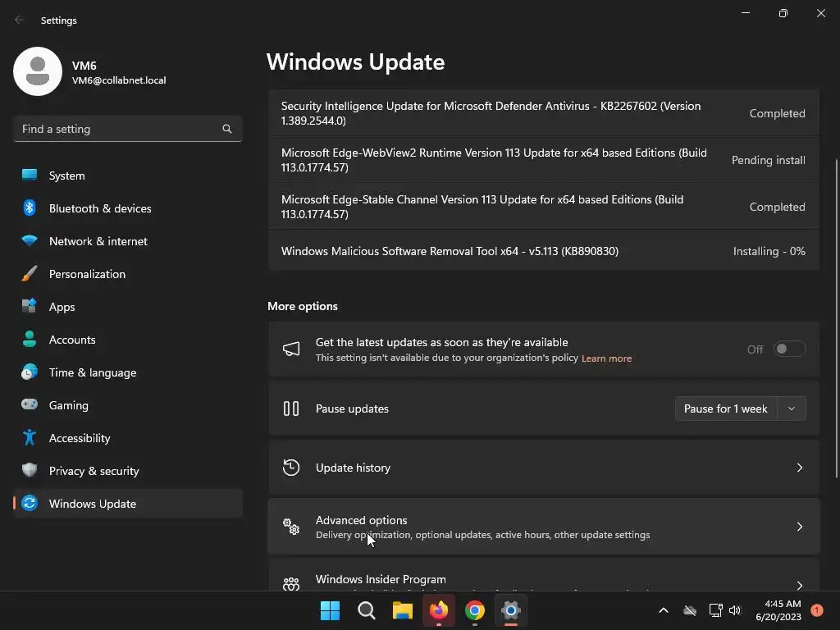Screen dimensions: 840x630
Task: Click the network display tray icon
Action: click(715, 610)
